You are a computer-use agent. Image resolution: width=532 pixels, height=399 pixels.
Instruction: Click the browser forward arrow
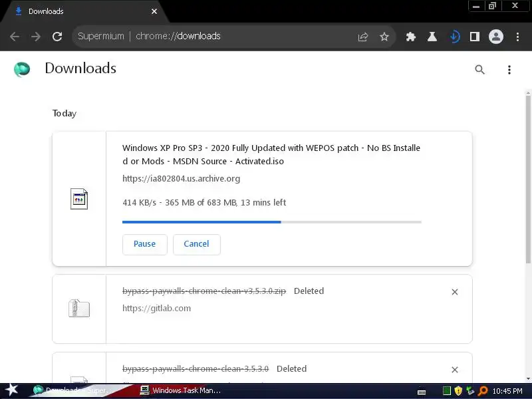pos(36,37)
